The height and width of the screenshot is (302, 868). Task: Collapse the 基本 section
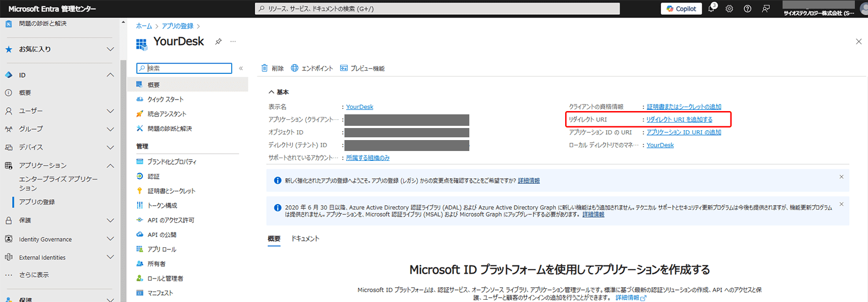tap(278, 92)
